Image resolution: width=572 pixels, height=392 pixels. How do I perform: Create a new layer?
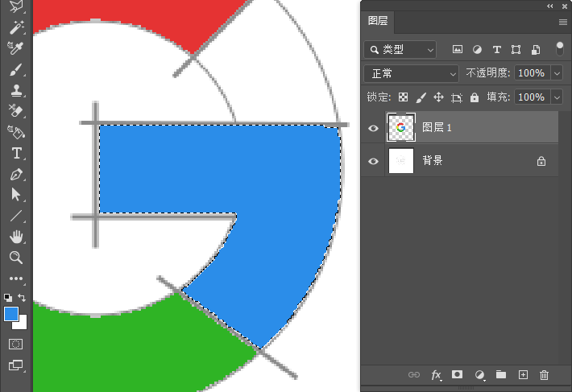click(x=523, y=375)
